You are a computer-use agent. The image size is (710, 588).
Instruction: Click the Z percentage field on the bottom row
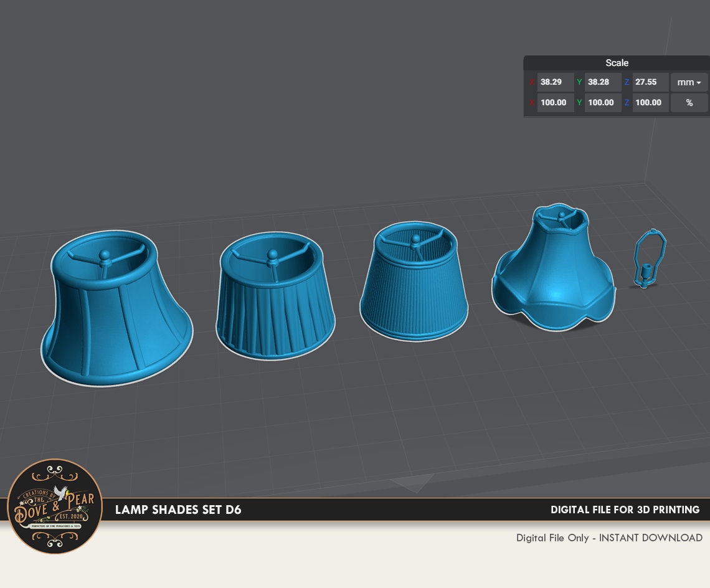[x=650, y=103]
